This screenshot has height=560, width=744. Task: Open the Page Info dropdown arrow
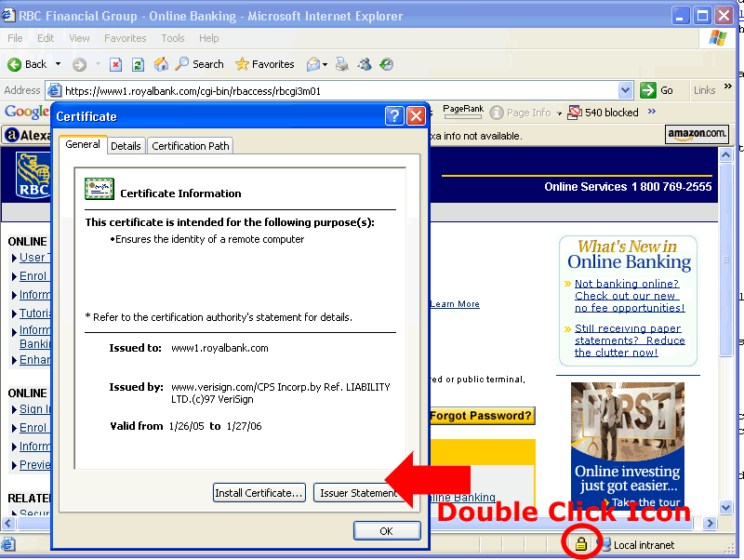click(559, 113)
